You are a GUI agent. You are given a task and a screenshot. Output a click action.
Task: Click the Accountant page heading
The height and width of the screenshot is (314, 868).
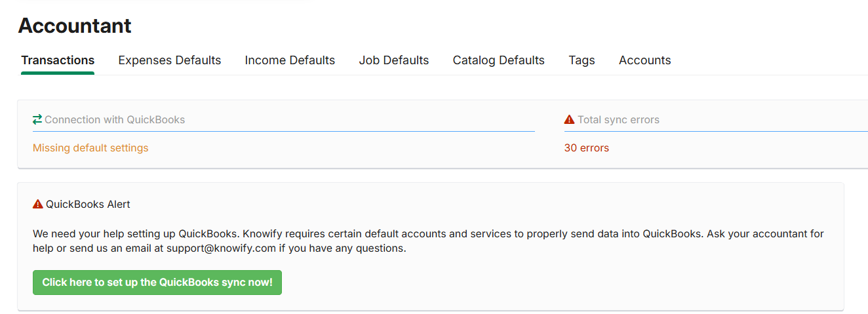click(75, 26)
